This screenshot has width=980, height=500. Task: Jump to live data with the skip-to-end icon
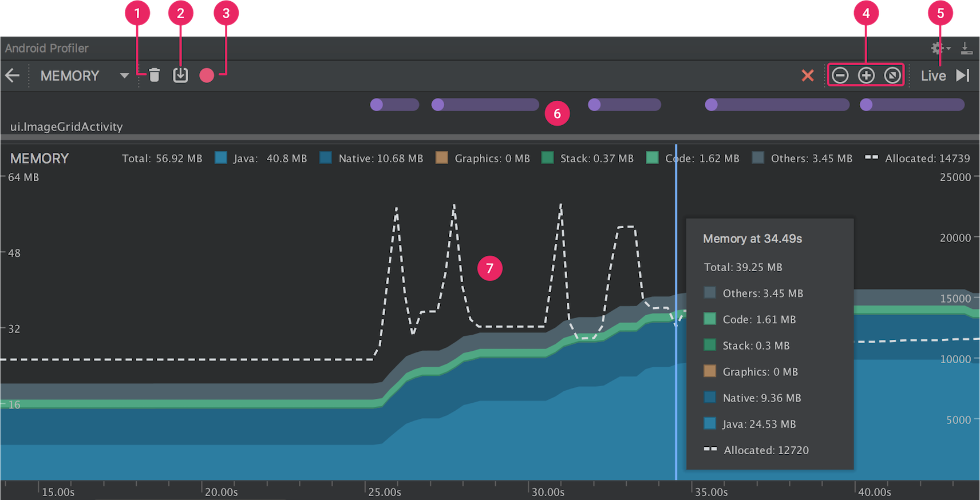(963, 76)
